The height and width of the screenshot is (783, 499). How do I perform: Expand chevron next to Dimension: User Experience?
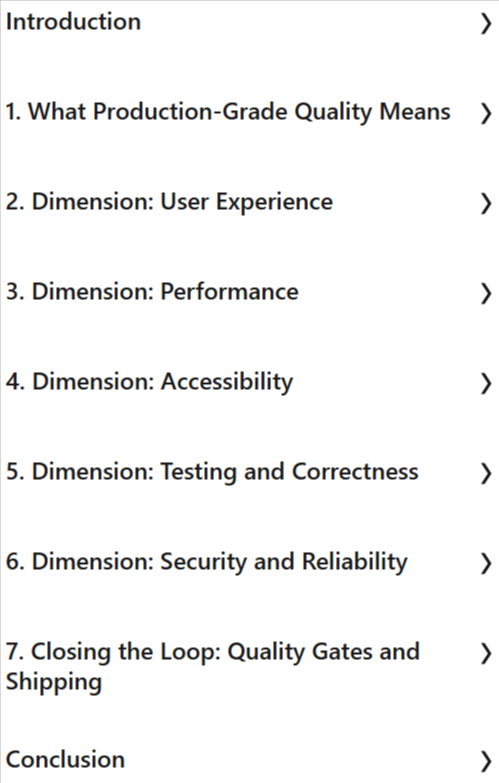(486, 203)
